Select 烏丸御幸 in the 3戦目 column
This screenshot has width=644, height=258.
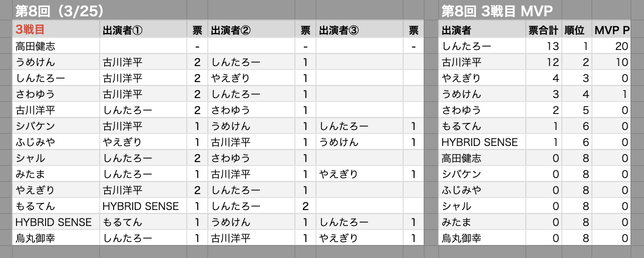click(x=56, y=238)
